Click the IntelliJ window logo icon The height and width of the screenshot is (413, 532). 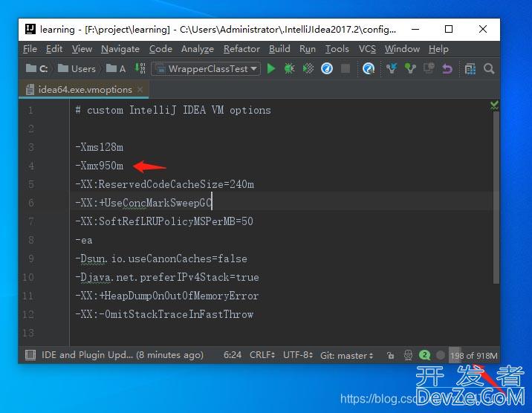tap(30, 29)
